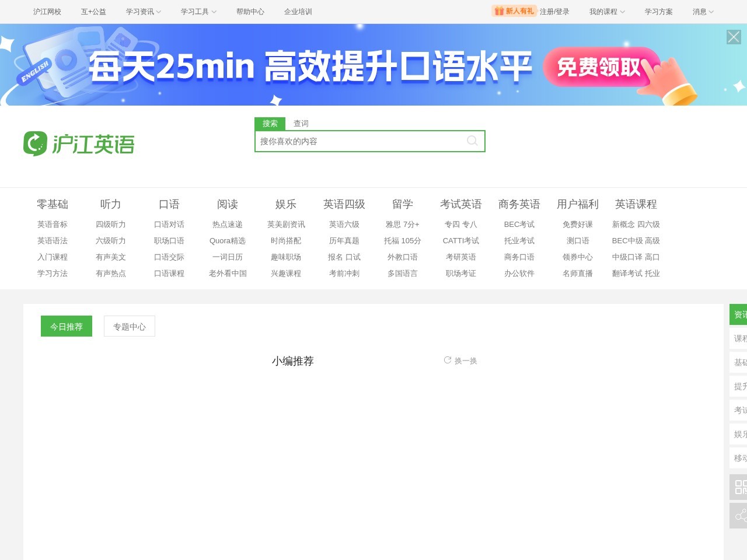Open the 雅思 7分+ link
This screenshot has height=560, width=747.
point(402,225)
